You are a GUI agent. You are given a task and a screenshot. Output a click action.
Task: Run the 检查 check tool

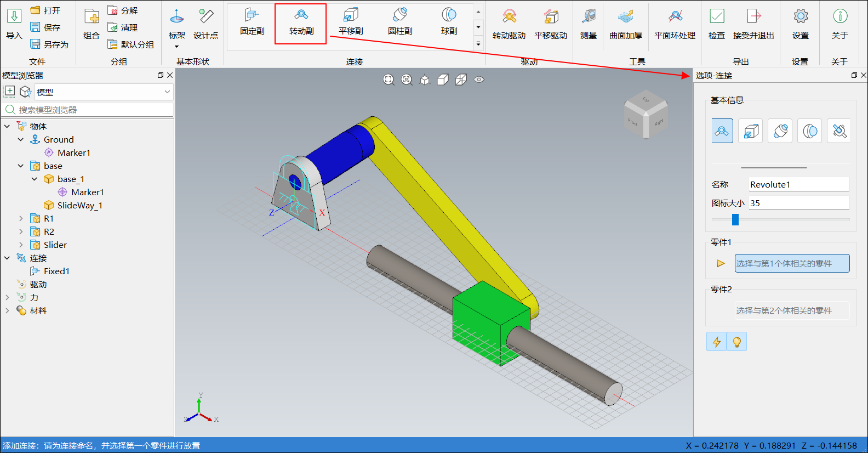[x=716, y=25]
